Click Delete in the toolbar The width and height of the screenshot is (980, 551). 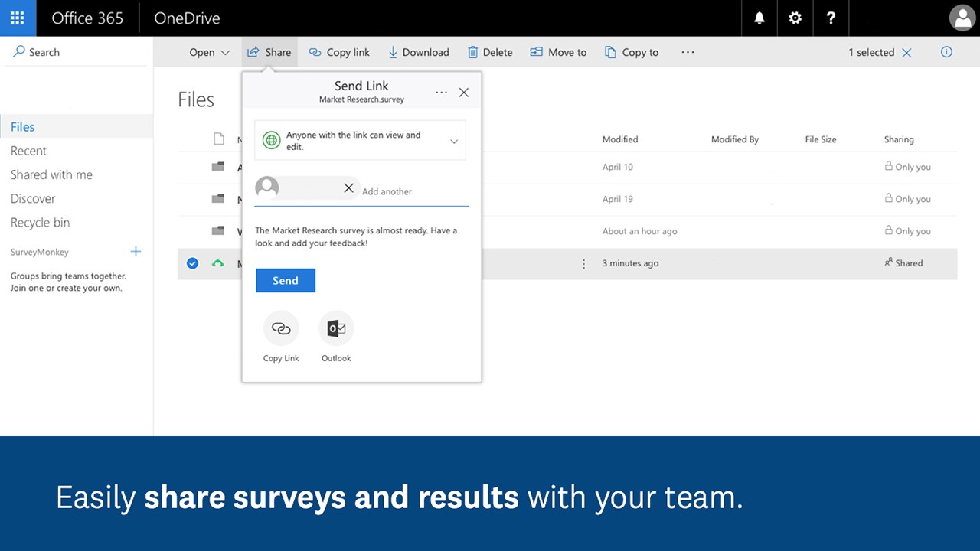point(490,52)
